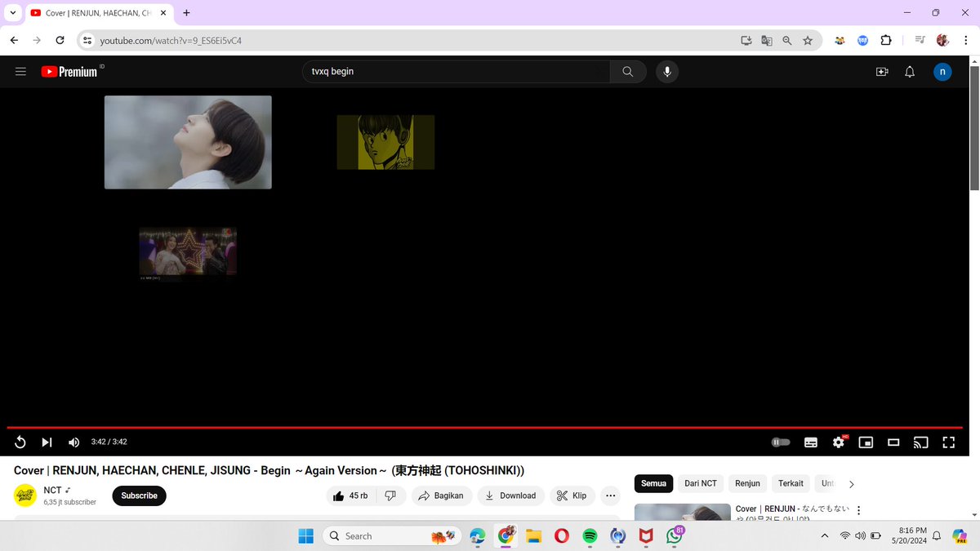Image resolution: width=980 pixels, height=551 pixels.
Task: Toggle subtitles/closed captions
Action: [811, 442]
